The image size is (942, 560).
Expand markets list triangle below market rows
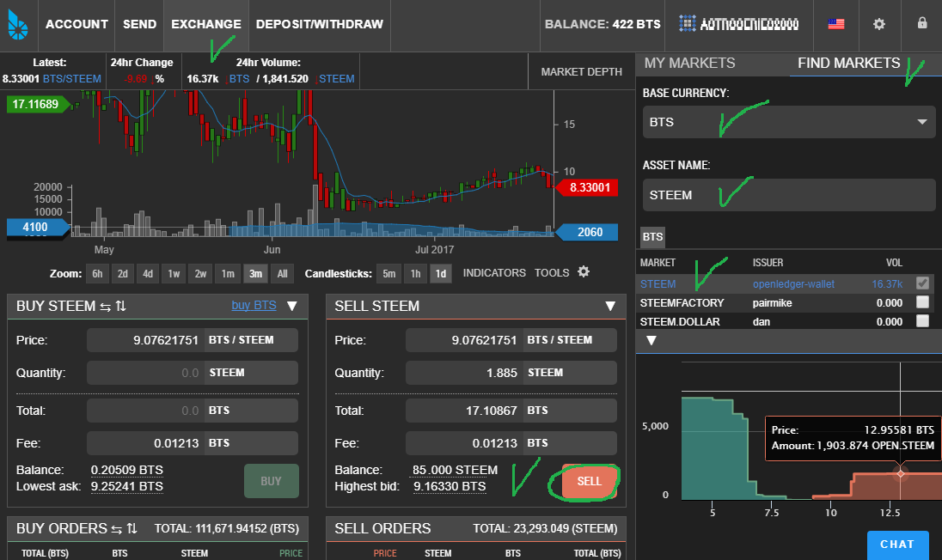click(651, 340)
